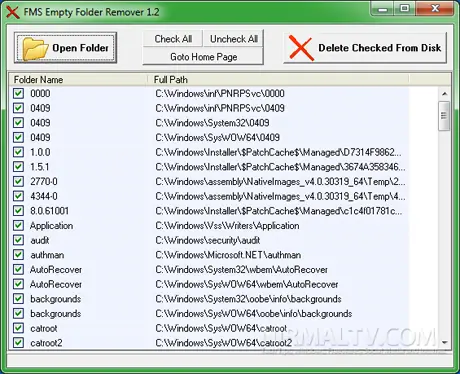Uncheck the 0409 System32 row checkbox
Viewport: 460px width, 374px height.
click(x=18, y=123)
